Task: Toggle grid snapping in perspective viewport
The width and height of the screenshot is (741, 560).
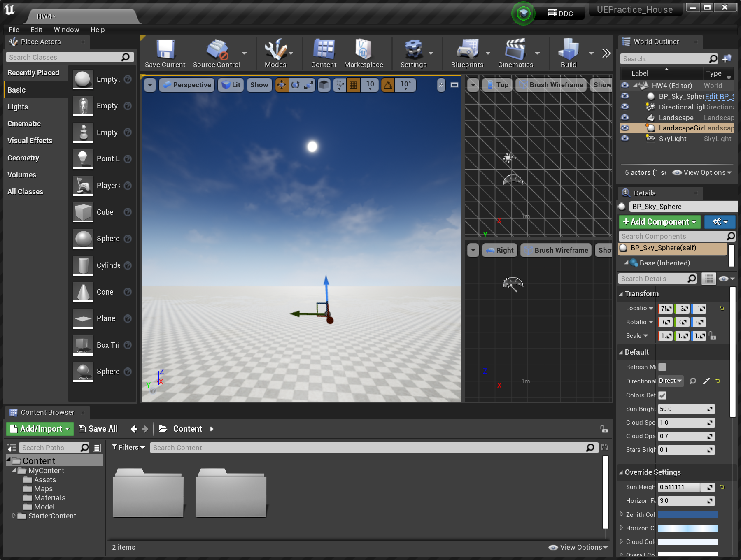Action: (353, 85)
